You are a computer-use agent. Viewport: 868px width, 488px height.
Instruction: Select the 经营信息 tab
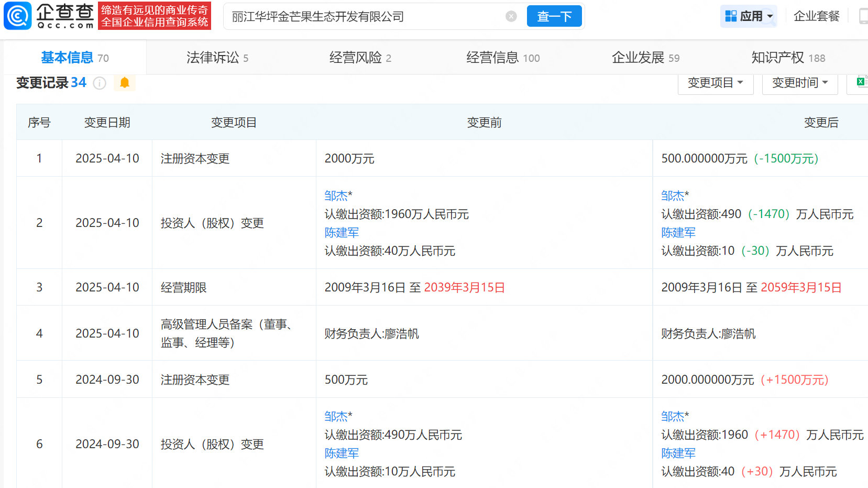503,58
